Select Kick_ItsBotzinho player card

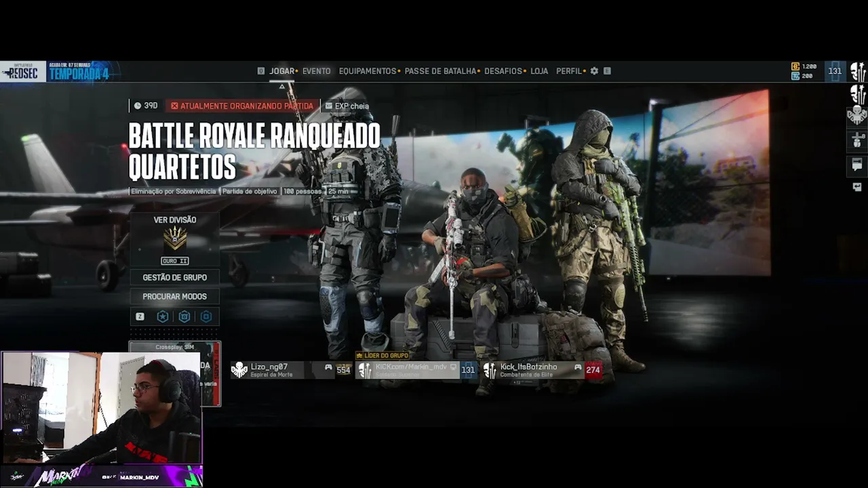pos(541,369)
